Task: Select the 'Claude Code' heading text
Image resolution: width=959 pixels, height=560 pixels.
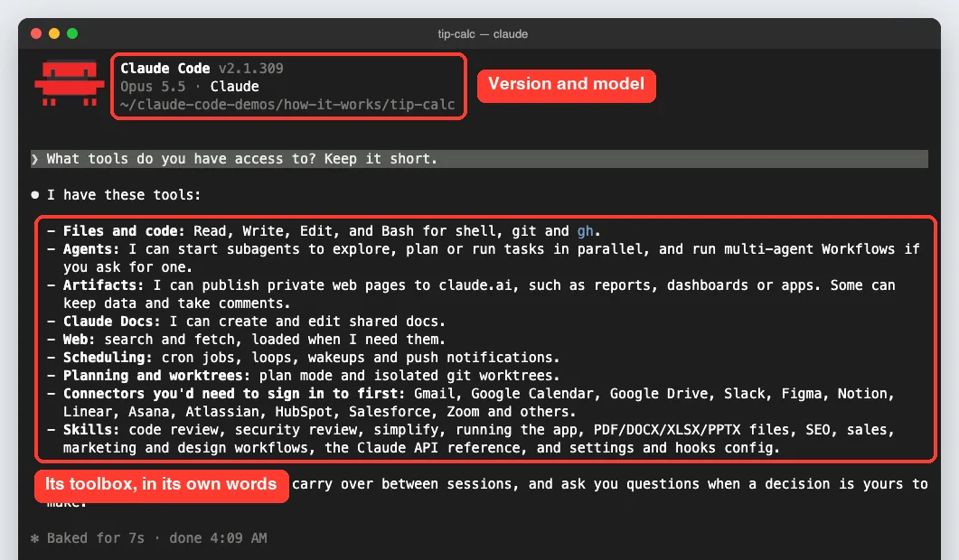Action: tap(165, 69)
